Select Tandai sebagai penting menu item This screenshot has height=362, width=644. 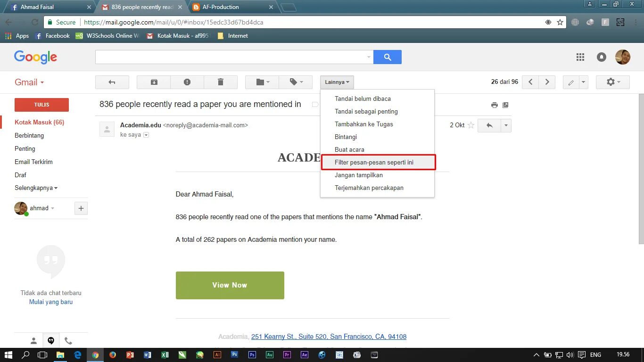click(x=377, y=111)
